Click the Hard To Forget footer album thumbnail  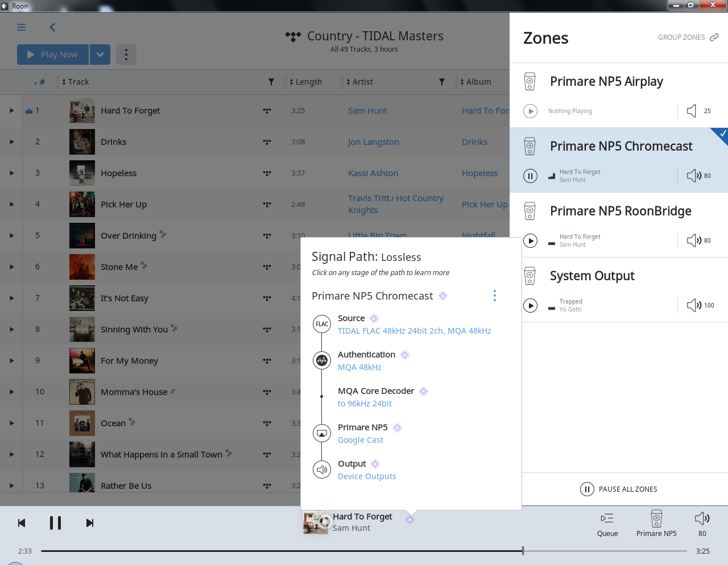(x=316, y=522)
